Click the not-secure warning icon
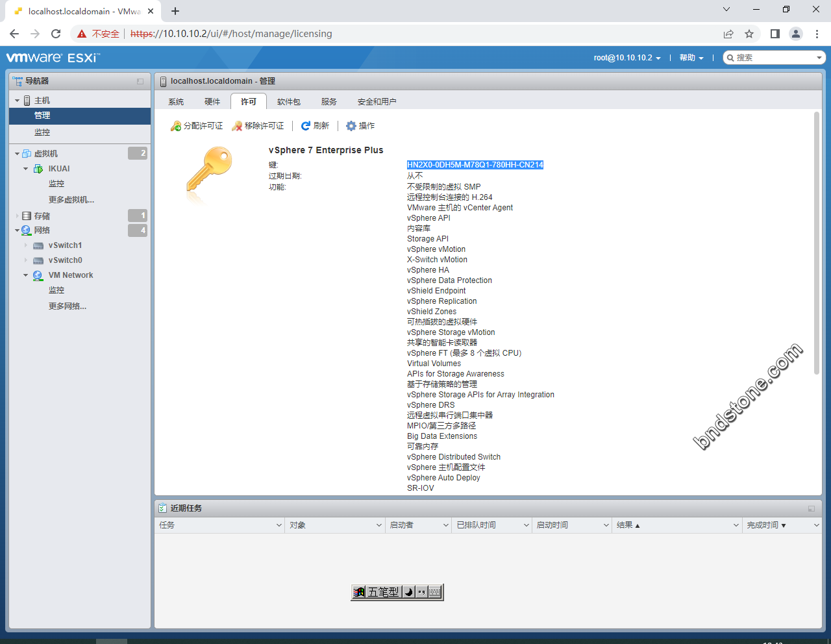Image resolution: width=831 pixels, height=644 pixels. [82, 34]
